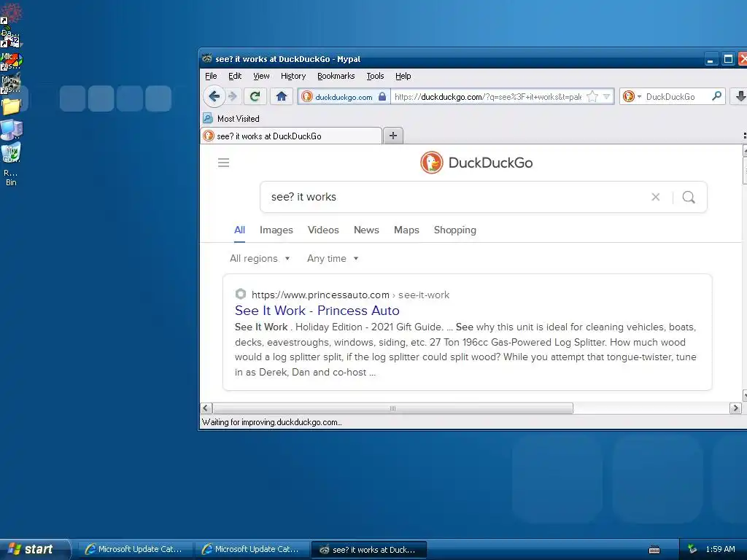Open a new tab with plus button
This screenshot has width=747, height=560.
[393, 136]
